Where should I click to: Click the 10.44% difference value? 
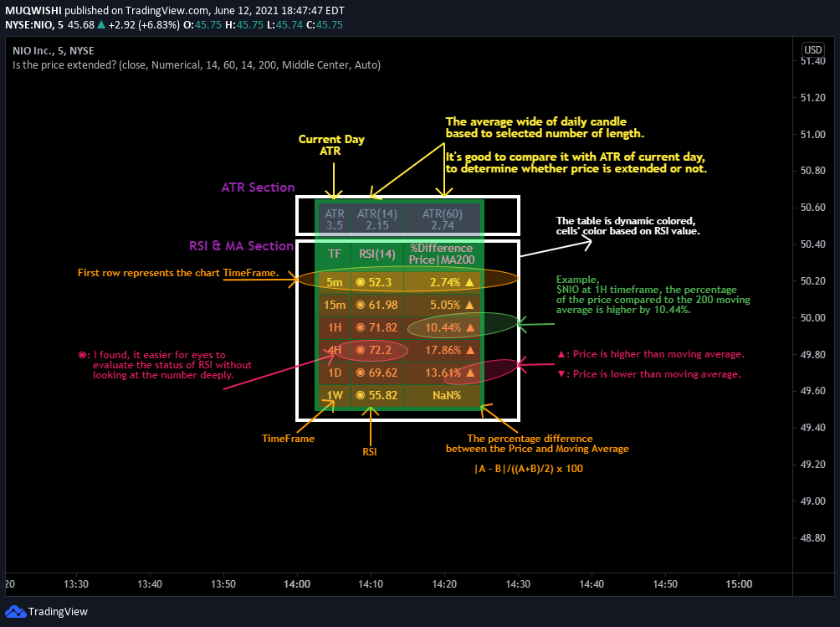(x=443, y=327)
